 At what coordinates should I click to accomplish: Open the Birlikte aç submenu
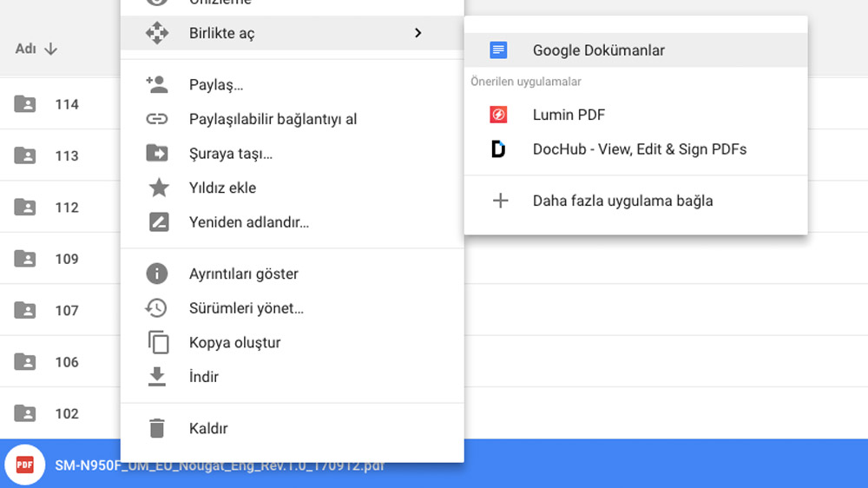pyautogui.click(x=292, y=33)
